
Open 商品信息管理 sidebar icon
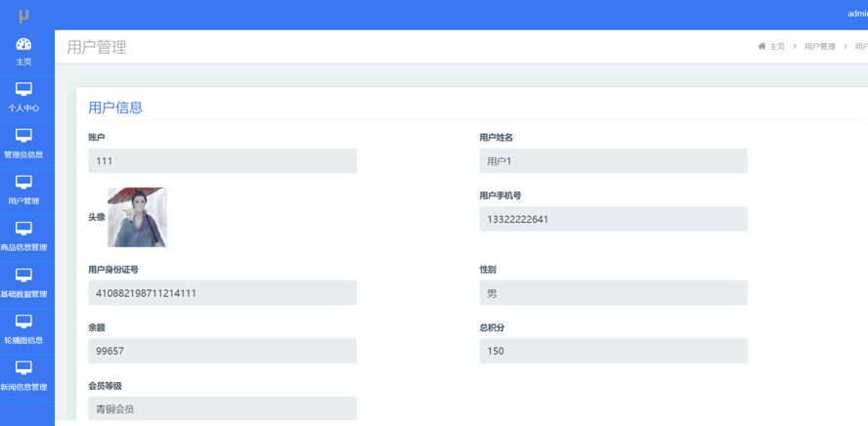23,229
